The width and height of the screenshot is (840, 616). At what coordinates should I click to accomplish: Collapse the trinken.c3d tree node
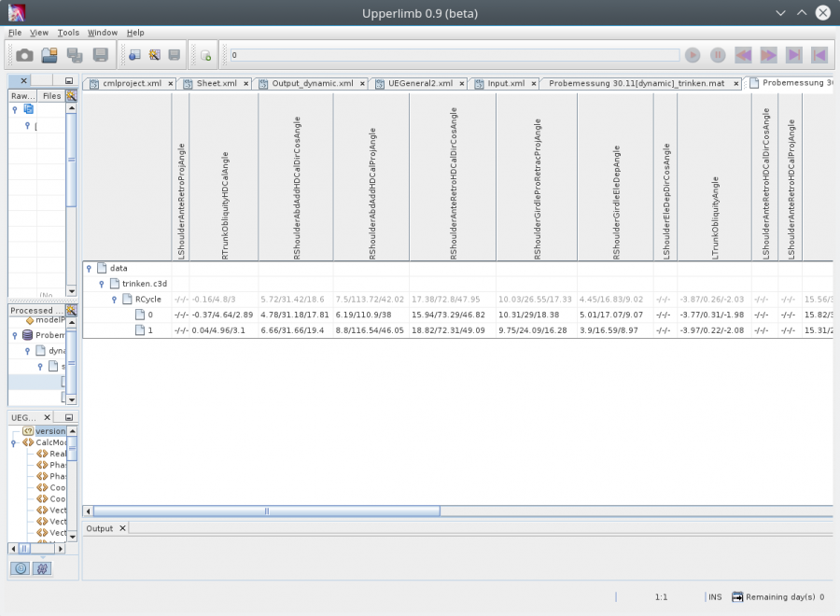tap(101, 284)
